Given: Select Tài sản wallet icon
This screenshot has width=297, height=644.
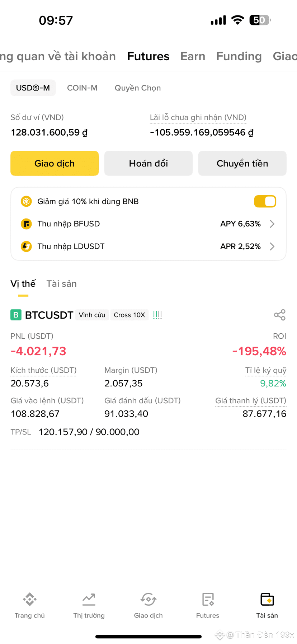Looking at the screenshot, I should [267, 599].
